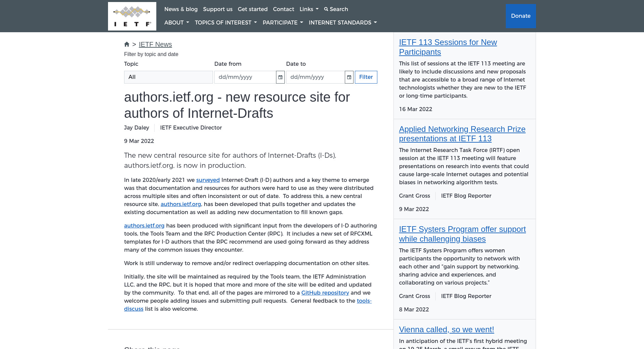Click the Filter button
644x349 pixels.
(366, 77)
